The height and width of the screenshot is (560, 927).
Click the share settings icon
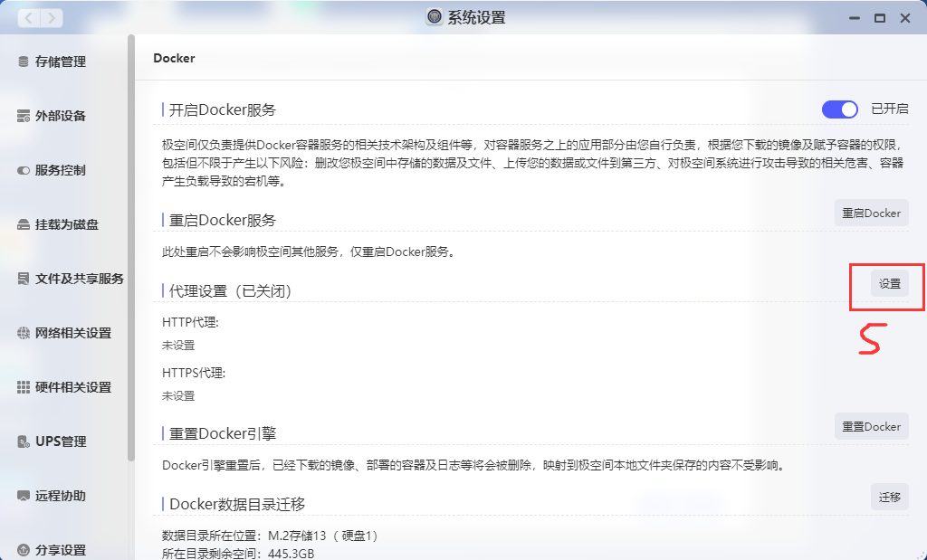tap(24, 550)
